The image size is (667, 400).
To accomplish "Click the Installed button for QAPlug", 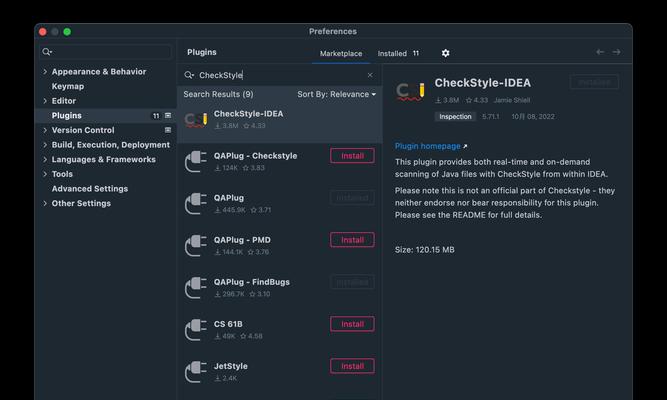I will pyautogui.click(x=352, y=198).
